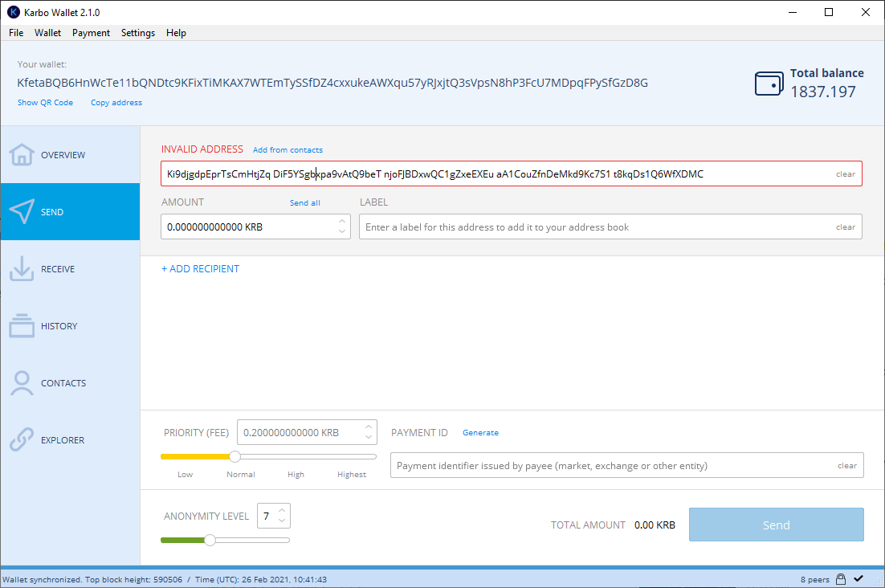Click the 8 peers status text

coord(814,579)
